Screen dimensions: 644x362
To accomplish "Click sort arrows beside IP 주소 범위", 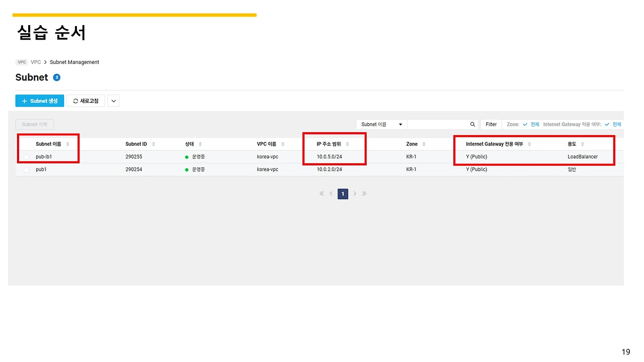I will pyautogui.click(x=347, y=144).
